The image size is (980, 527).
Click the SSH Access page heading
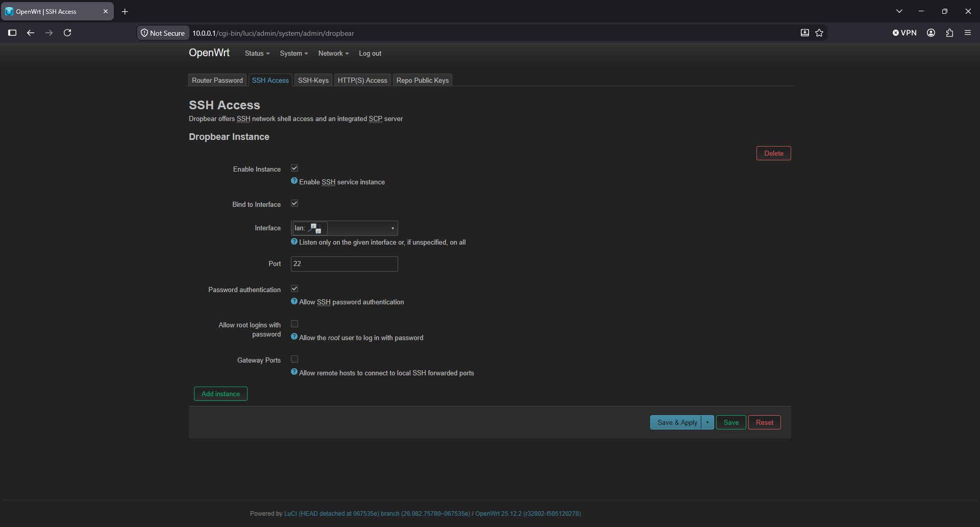[x=225, y=105]
